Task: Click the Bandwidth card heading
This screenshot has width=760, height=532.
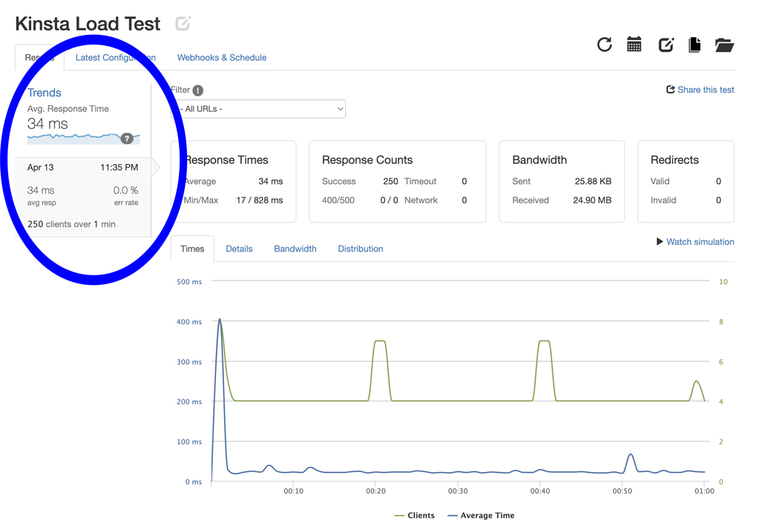Action: point(540,160)
